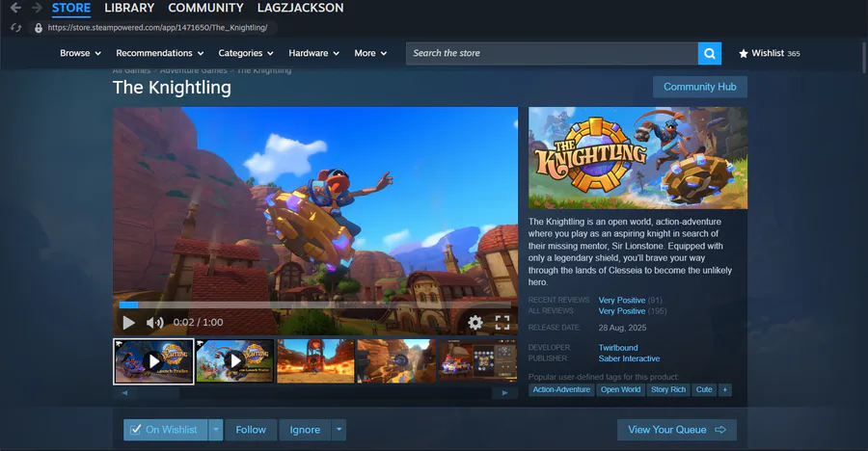Viewport: 868px width, 451px height.
Task: Click the plus to add tags
Action: pos(724,389)
